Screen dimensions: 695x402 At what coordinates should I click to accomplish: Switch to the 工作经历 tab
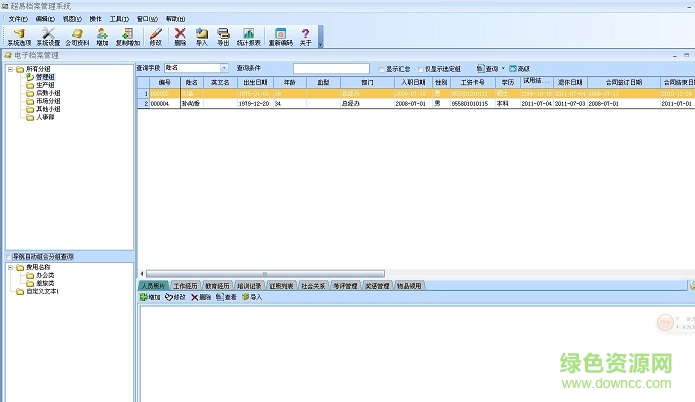coord(185,286)
